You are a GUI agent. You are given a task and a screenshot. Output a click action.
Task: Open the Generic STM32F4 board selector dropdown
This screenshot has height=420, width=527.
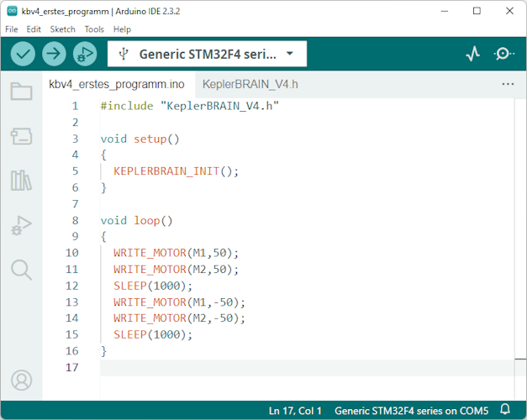point(207,54)
